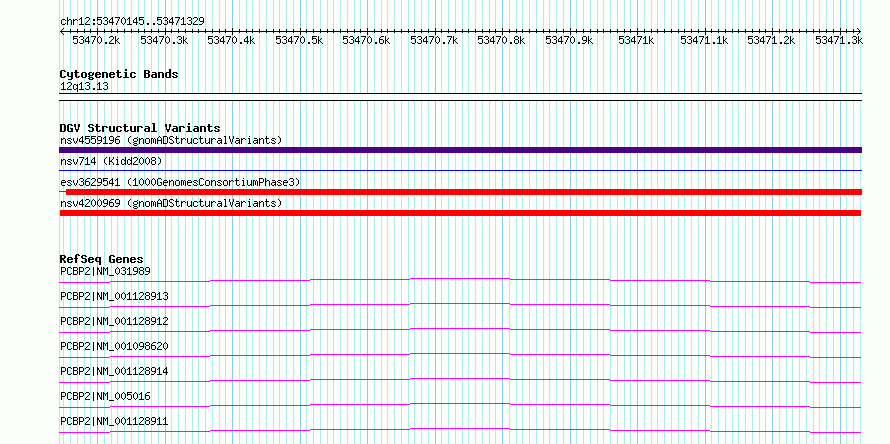The height and width of the screenshot is (444, 890).
Task: Click the 53471k ruler tick label
Action: [637, 40]
